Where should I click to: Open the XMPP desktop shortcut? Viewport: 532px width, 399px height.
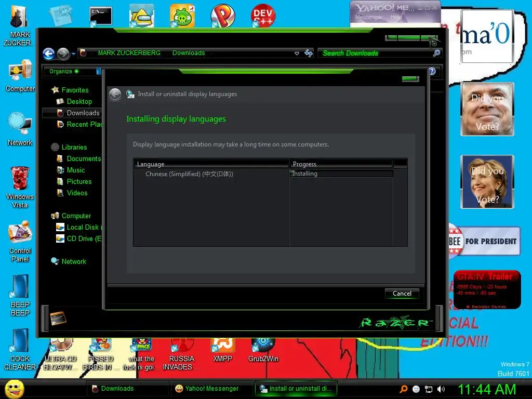[222, 350]
